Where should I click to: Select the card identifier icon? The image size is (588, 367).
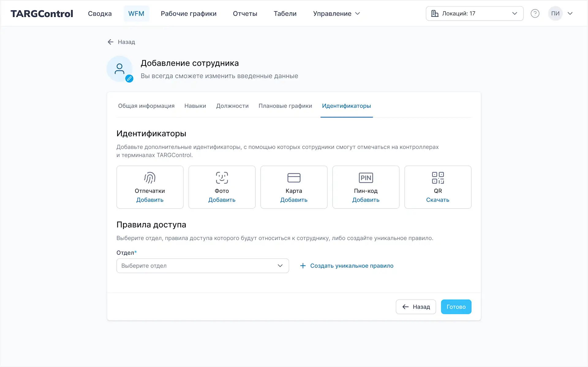click(x=294, y=178)
